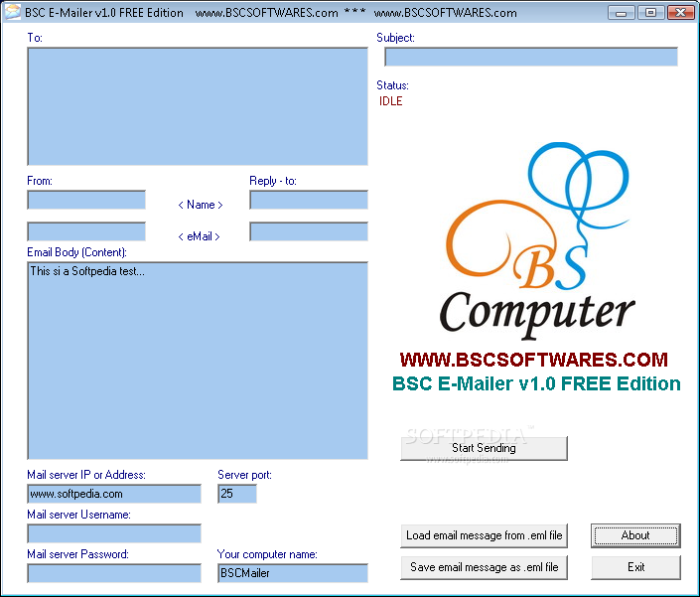Maximize the BSC E-Mailer window
Viewport: 700px width, 597px height.
[651, 13]
